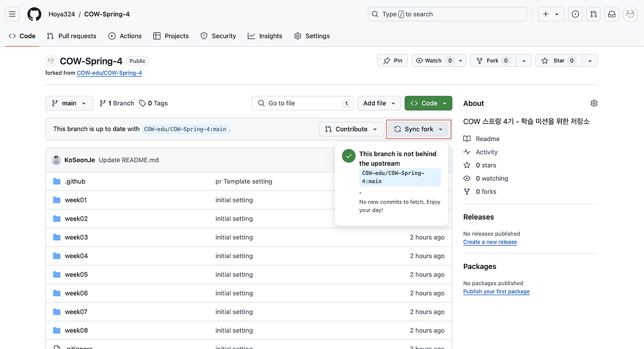Click the repository settings gear in About section
The height and width of the screenshot is (349, 644).
click(594, 103)
